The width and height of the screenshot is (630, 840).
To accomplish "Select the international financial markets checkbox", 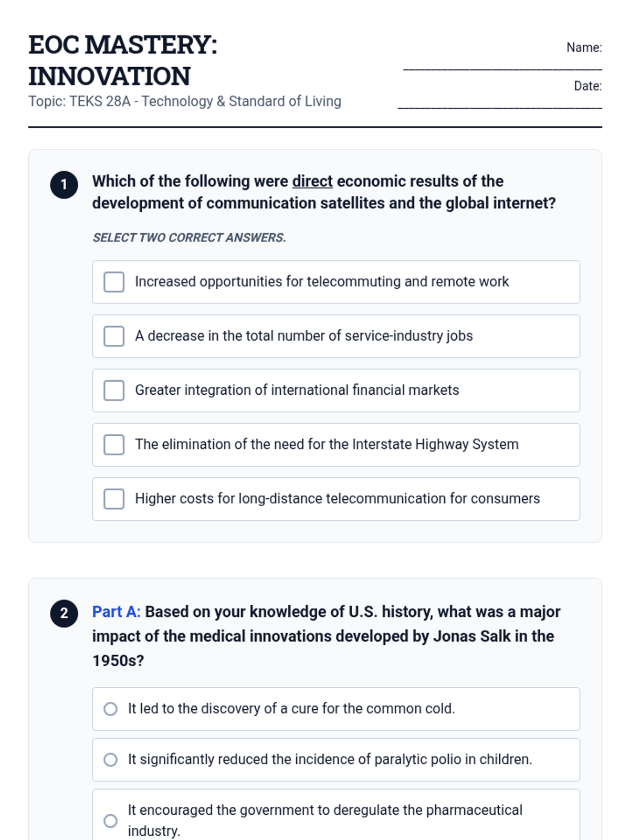I will pyautogui.click(x=114, y=391).
